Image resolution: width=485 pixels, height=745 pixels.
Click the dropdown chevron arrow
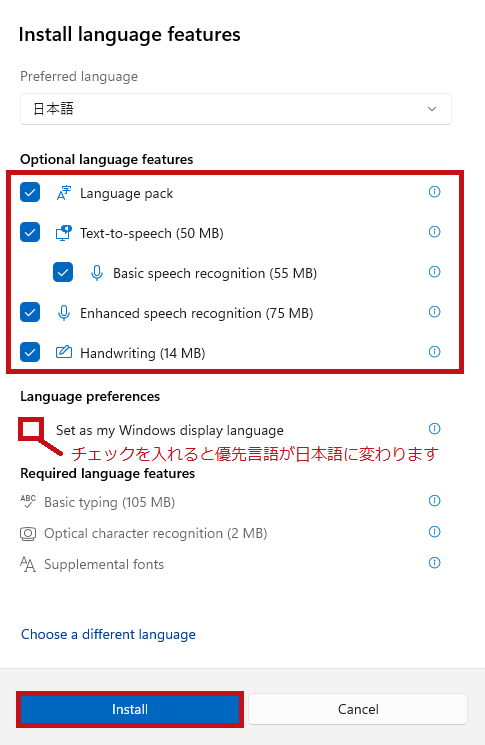coord(432,109)
